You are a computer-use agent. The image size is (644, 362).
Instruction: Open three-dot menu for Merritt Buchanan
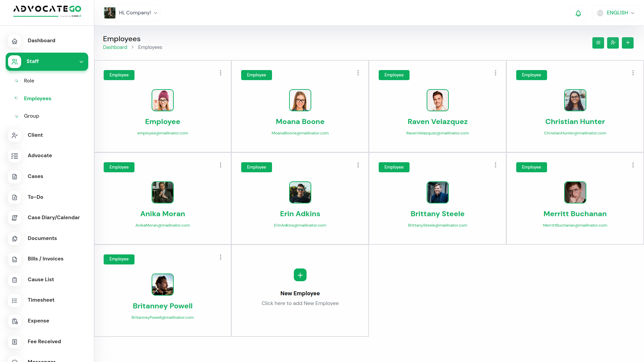tap(633, 165)
